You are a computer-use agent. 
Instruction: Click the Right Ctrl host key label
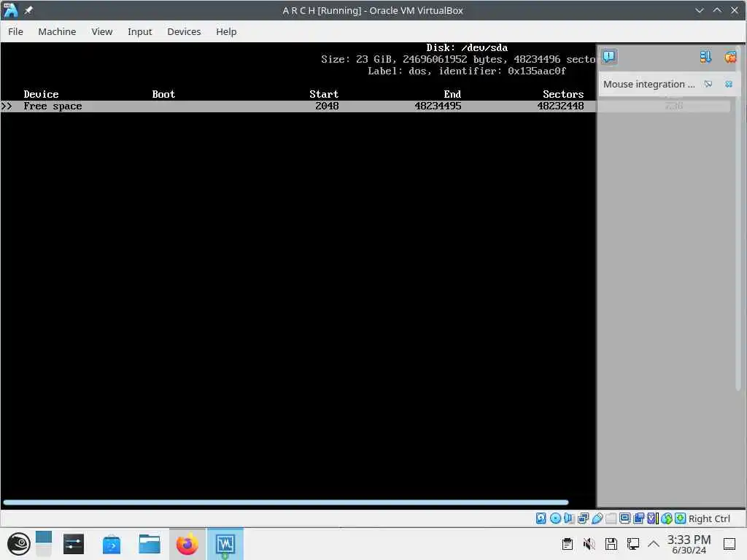coord(709,518)
